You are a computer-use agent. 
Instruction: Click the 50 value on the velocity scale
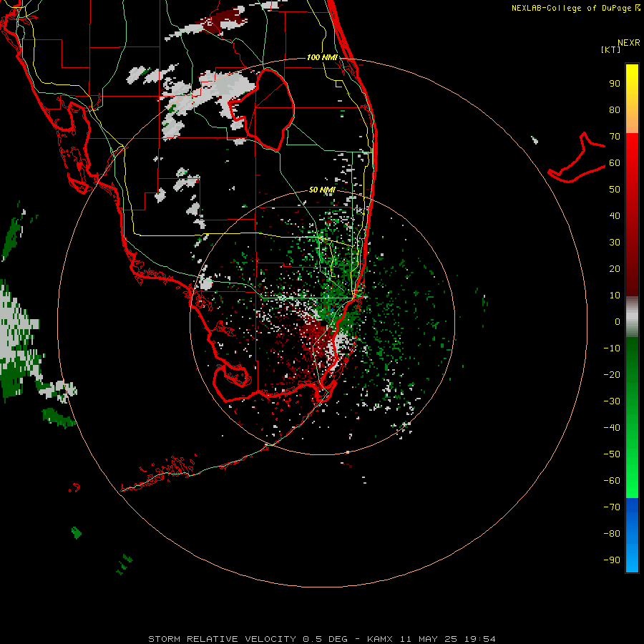pyautogui.click(x=615, y=190)
